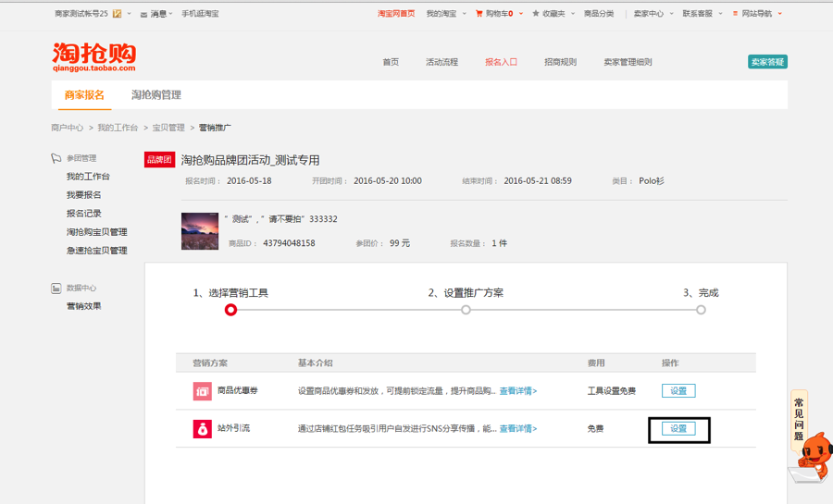Viewport: 833px width, 504px height.
Task: Click the 商品优惠券 coupon icon
Action: tap(202, 391)
